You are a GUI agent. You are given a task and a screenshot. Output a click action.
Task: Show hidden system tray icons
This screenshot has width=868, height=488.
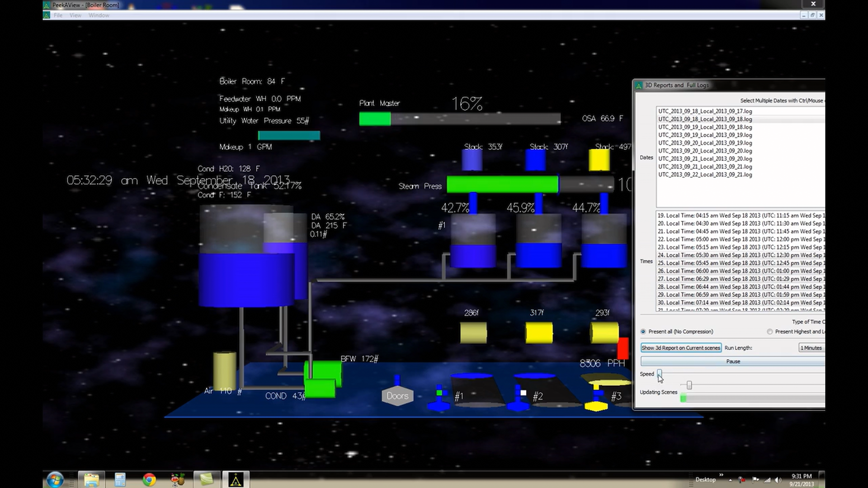tap(731, 480)
